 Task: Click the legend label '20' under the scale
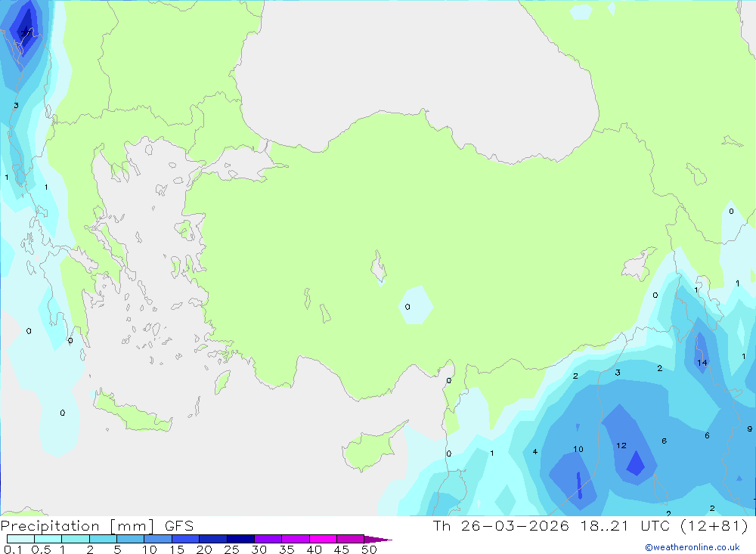(x=204, y=549)
